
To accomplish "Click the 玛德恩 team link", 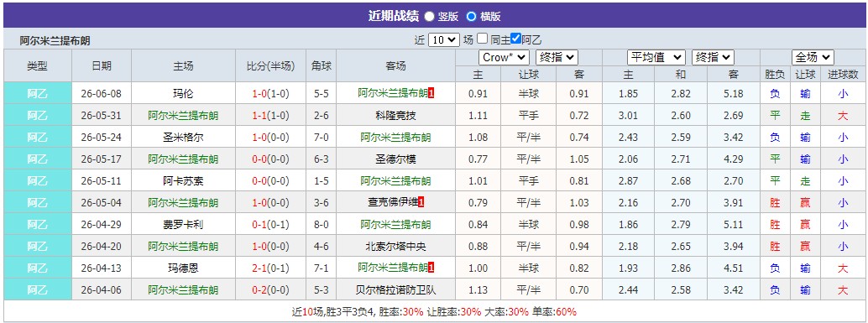I will pyautogui.click(x=183, y=268).
